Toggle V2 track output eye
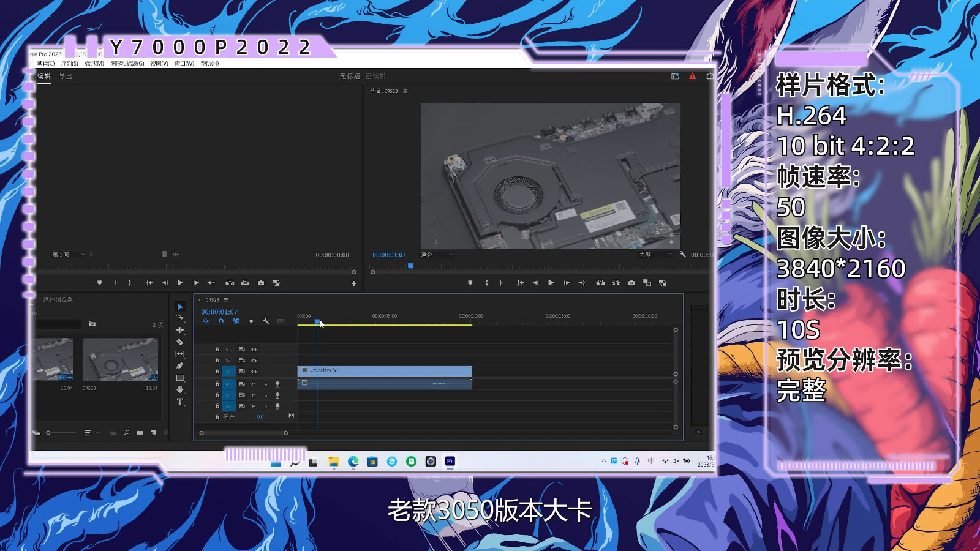Viewport: 980px width, 551px height. click(254, 361)
